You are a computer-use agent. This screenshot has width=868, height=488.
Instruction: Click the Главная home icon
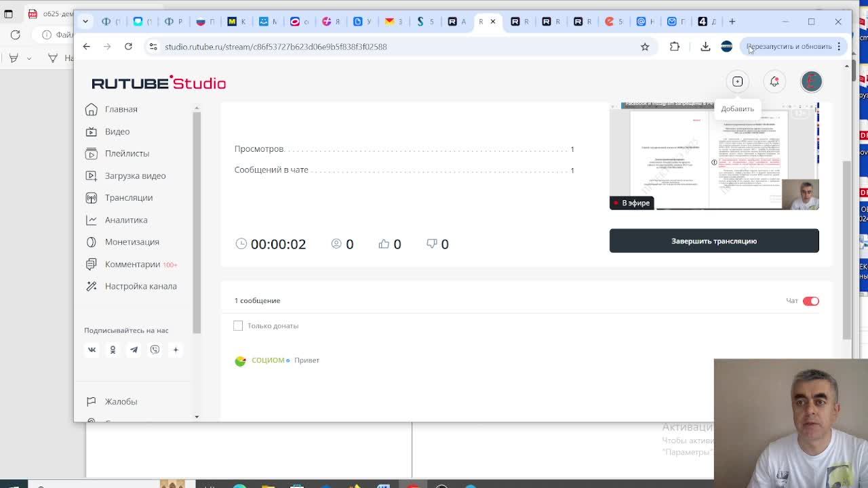point(92,109)
